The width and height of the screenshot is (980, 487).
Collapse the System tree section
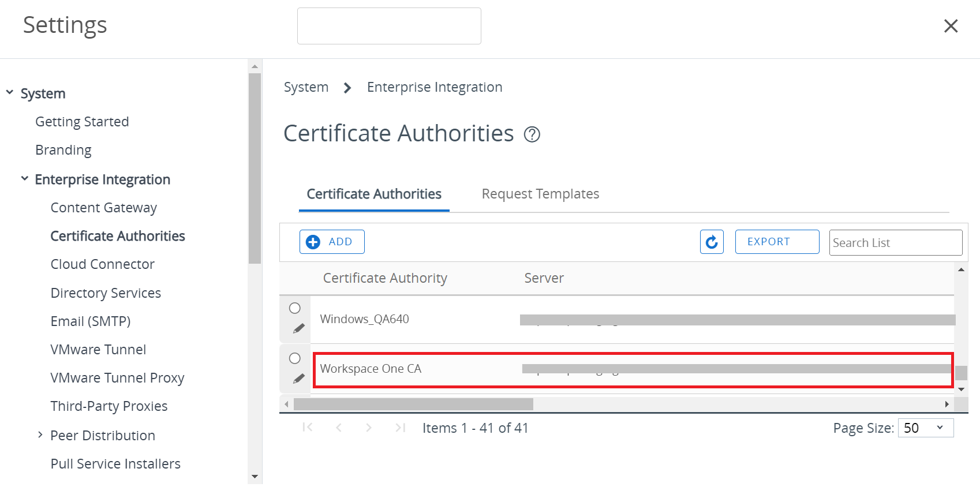10,93
